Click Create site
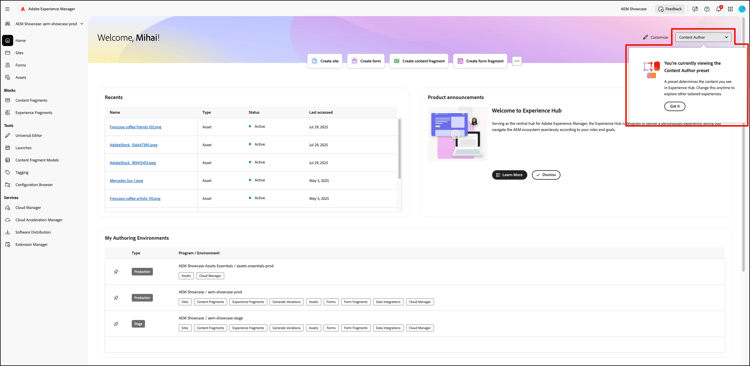This screenshot has width=750, height=366. pyautogui.click(x=325, y=61)
